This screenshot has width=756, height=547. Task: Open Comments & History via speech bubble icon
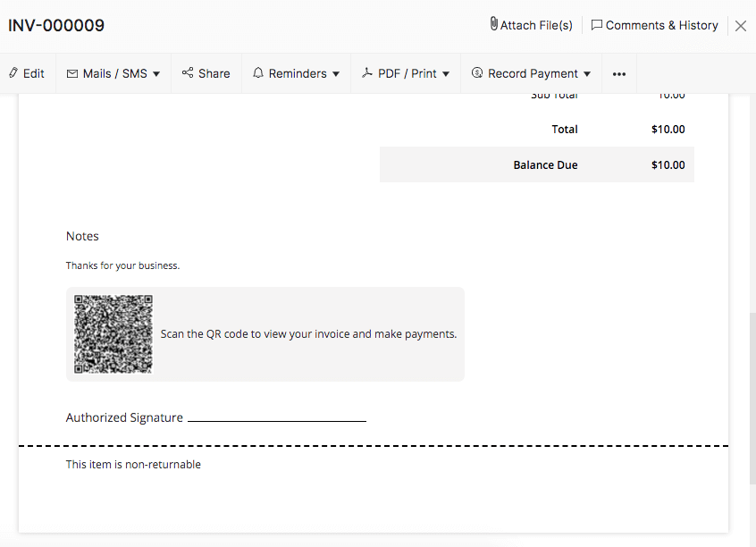pos(597,25)
